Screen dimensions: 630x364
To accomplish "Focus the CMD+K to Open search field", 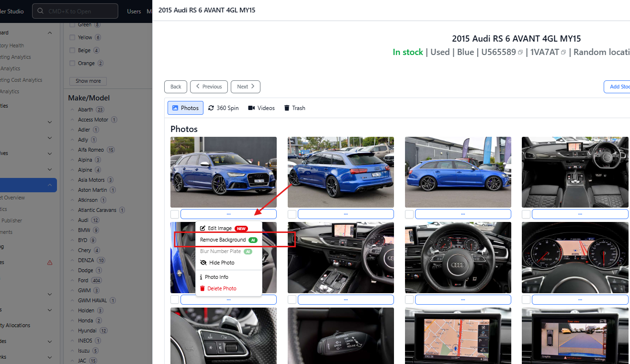I will [75, 11].
